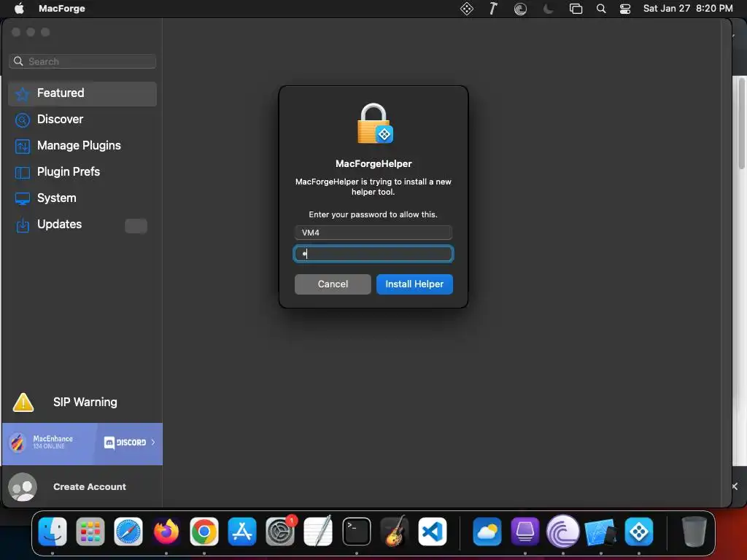Select the VM4 username field

click(x=373, y=233)
